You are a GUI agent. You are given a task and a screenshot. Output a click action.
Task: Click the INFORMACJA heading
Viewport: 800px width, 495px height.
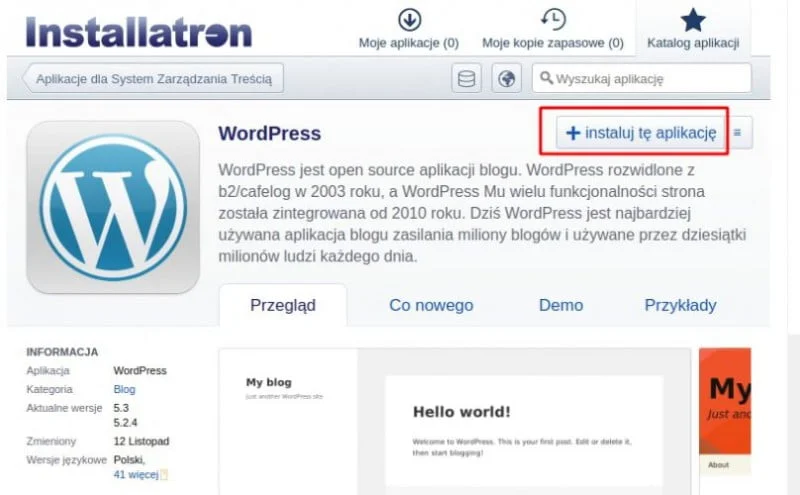tap(62, 352)
